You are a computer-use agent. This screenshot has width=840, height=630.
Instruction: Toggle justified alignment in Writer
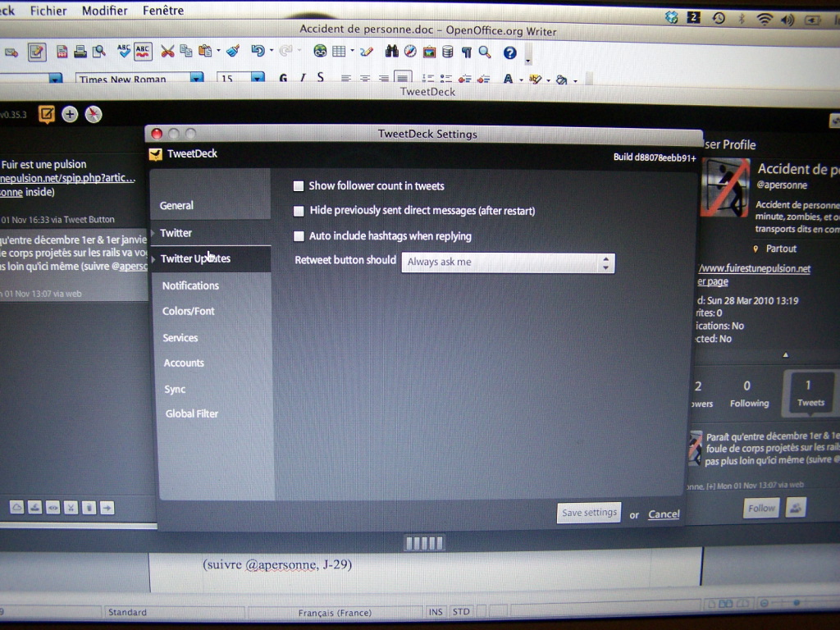point(403,78)
